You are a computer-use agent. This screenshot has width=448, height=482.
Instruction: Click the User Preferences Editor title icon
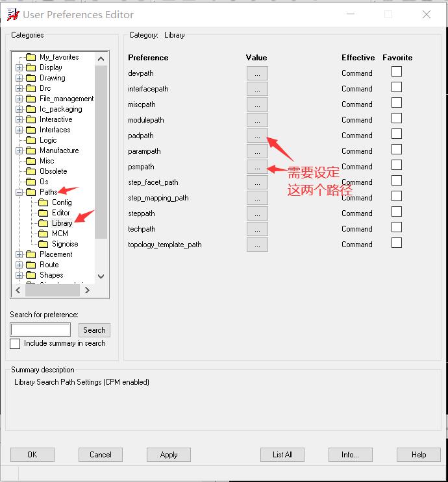tap(13, 14)
